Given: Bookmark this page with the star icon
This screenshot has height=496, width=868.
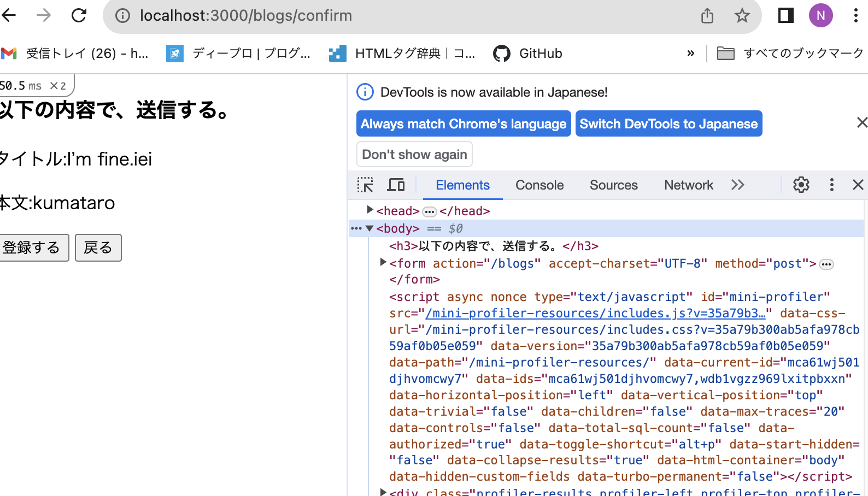Looking at the screenshot, I should click(x=742, y=16).
